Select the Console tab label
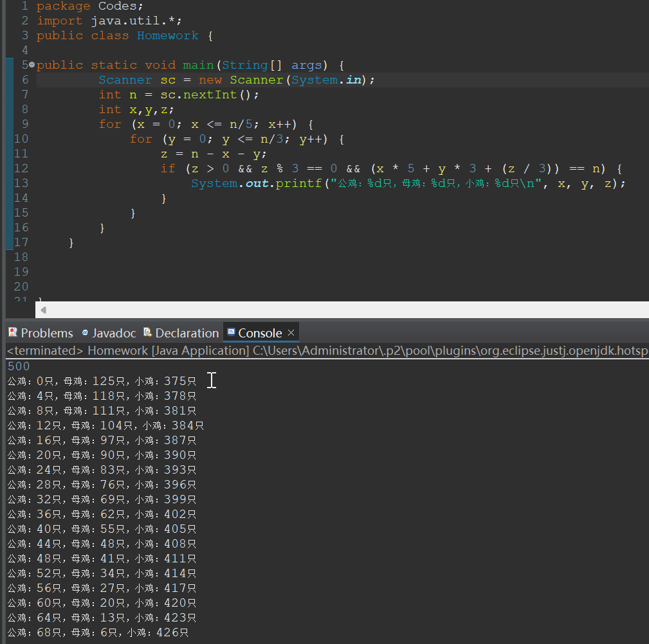 click(x=260, y=333)
